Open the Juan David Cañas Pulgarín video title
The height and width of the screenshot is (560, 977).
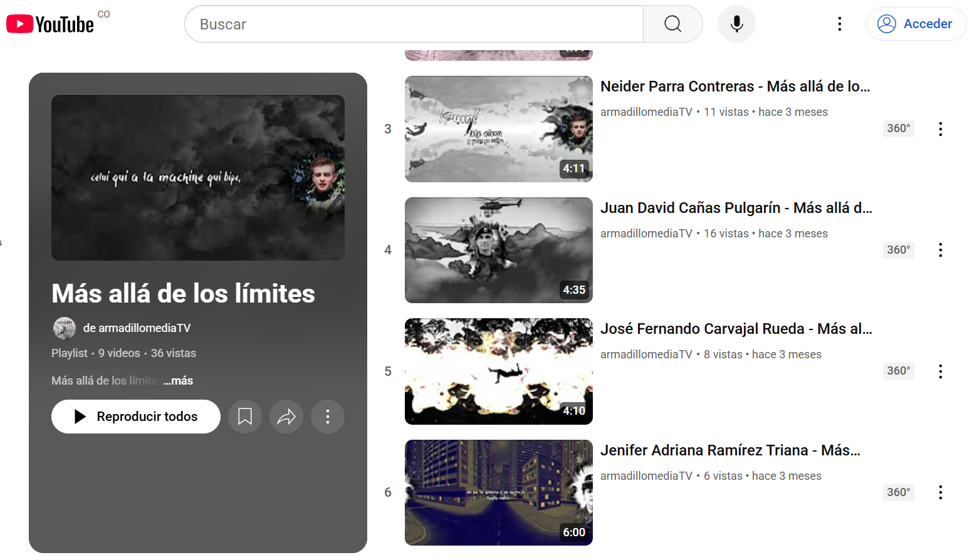(x=736, y=208)
